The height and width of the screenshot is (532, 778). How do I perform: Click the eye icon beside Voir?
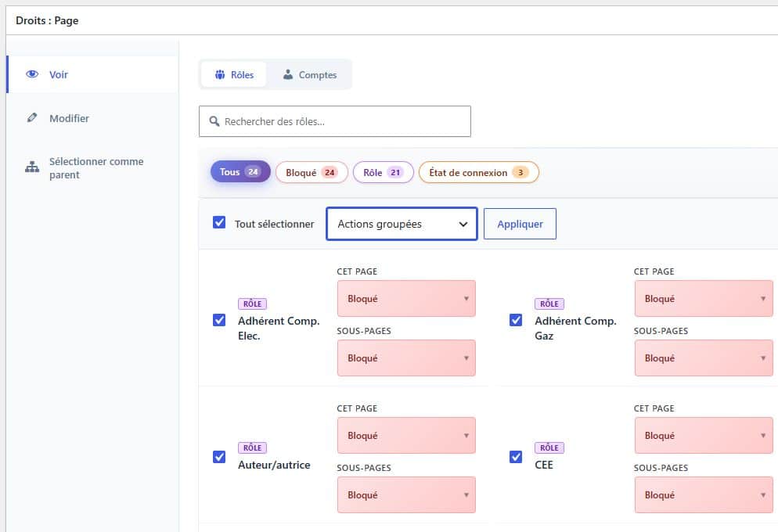pos(32,74)
